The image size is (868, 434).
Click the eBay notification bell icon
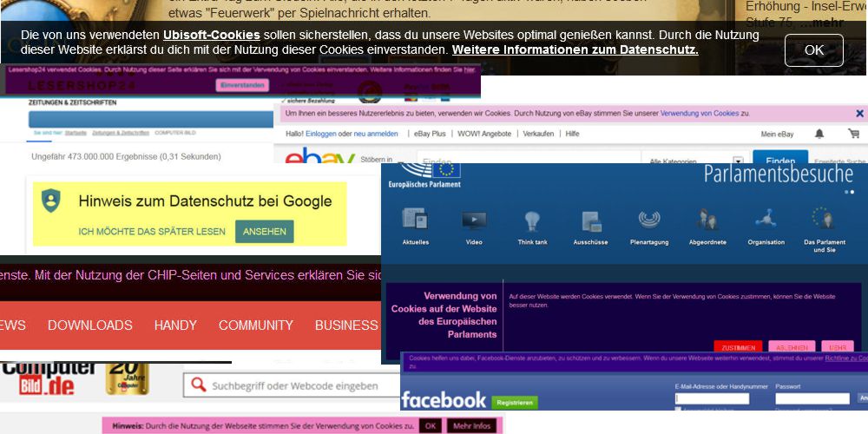(819, 134)
